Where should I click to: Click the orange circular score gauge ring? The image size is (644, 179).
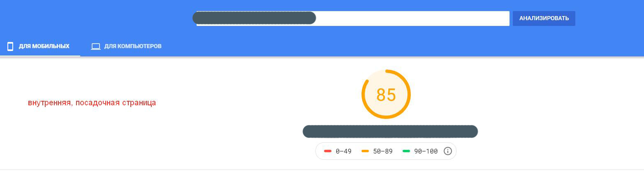pos(409,95)
